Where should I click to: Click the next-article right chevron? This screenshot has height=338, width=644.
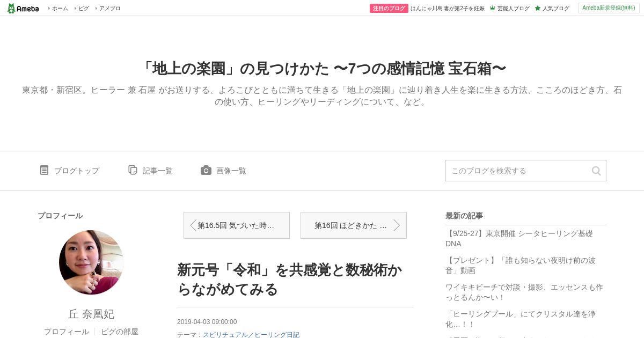(x=397, y=225)
